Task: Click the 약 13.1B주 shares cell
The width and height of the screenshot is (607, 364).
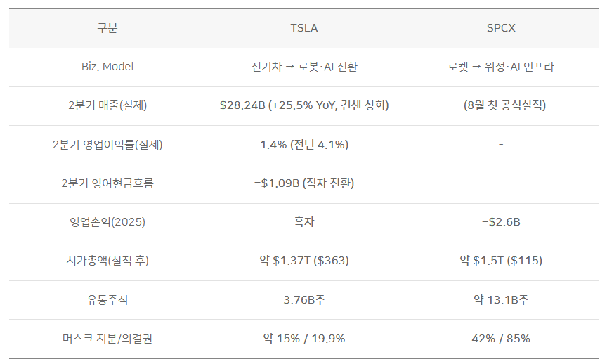Action: (x=501, y=300)
